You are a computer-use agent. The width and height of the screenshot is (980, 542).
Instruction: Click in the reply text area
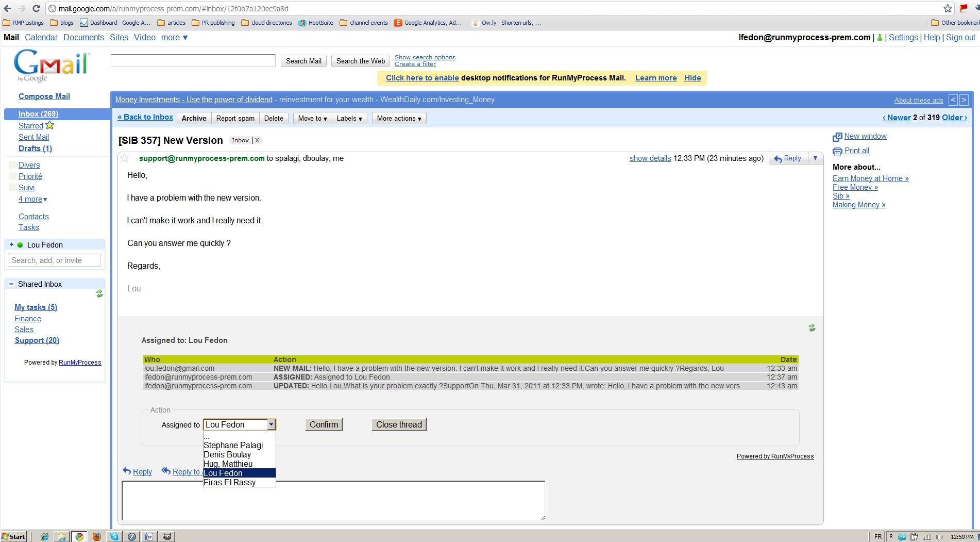click(333, 500)
